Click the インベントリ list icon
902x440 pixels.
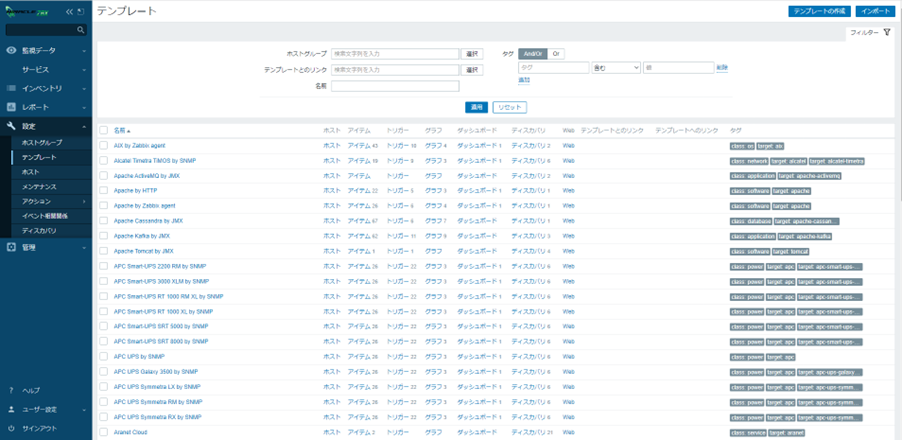point(11,88)
